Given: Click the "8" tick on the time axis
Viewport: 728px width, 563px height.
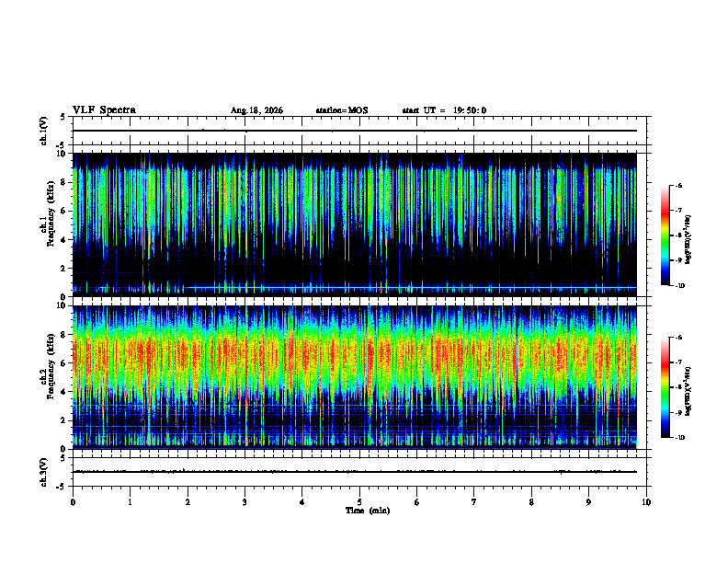Looking at the screenshot, I should (x=531, y=502).
